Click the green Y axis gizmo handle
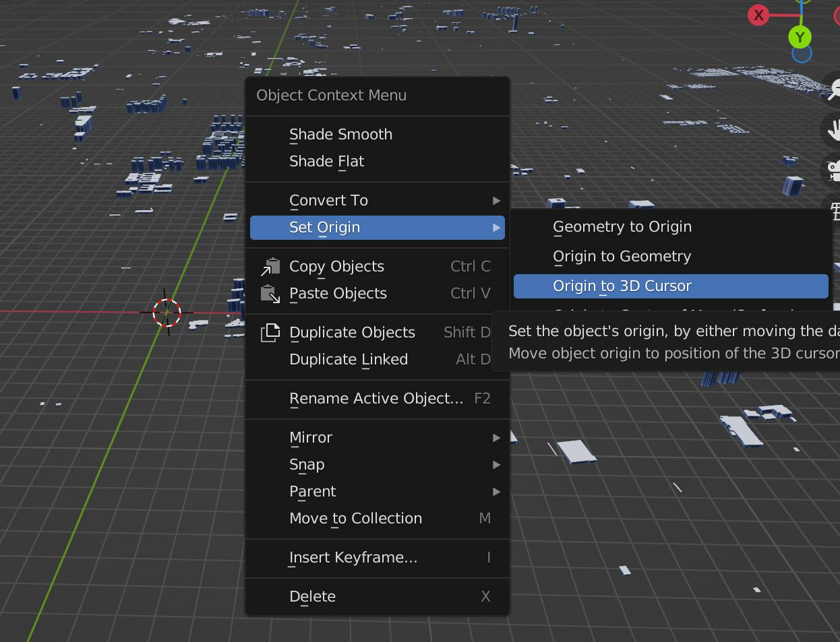This screenshot has height=642, width=840. tap(800, 37)
